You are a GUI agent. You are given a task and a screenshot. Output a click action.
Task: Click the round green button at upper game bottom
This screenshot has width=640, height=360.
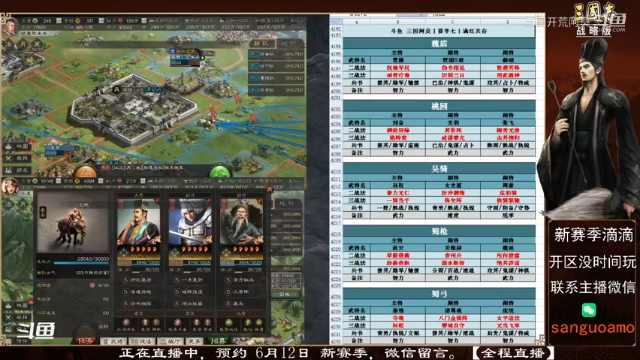click(x=220, y=171)
